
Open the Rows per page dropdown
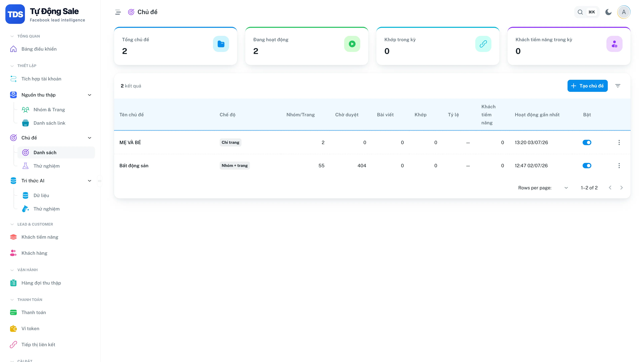(566, 188)
